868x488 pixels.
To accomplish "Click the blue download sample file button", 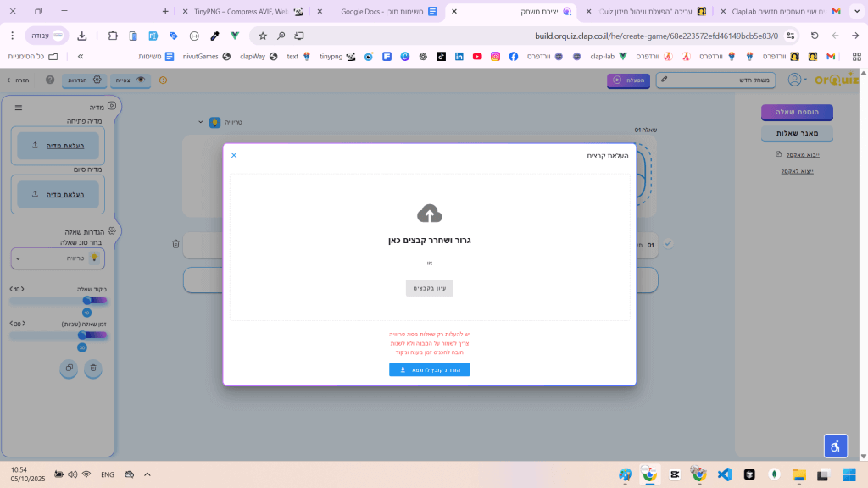I will [x=430, y=370].
